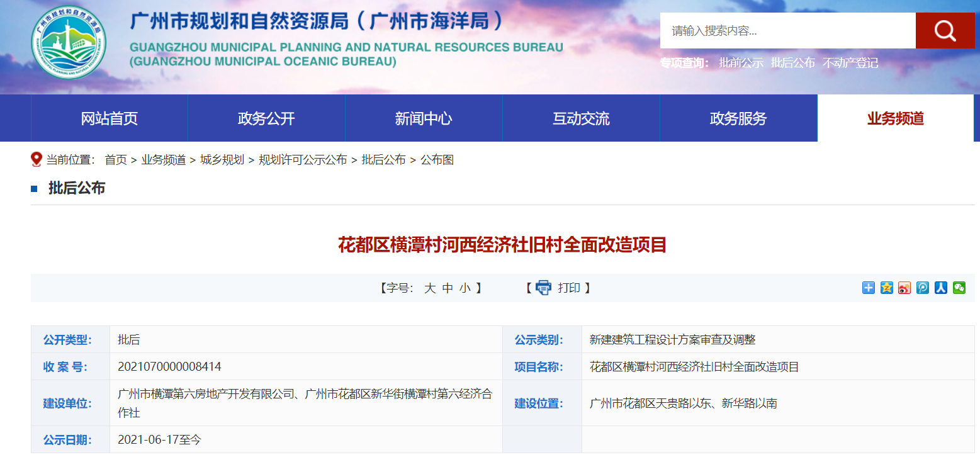The height and width of the screenshot is (462, 980).
Task: Click the printer icon to print page
Action: pos(543,288)
